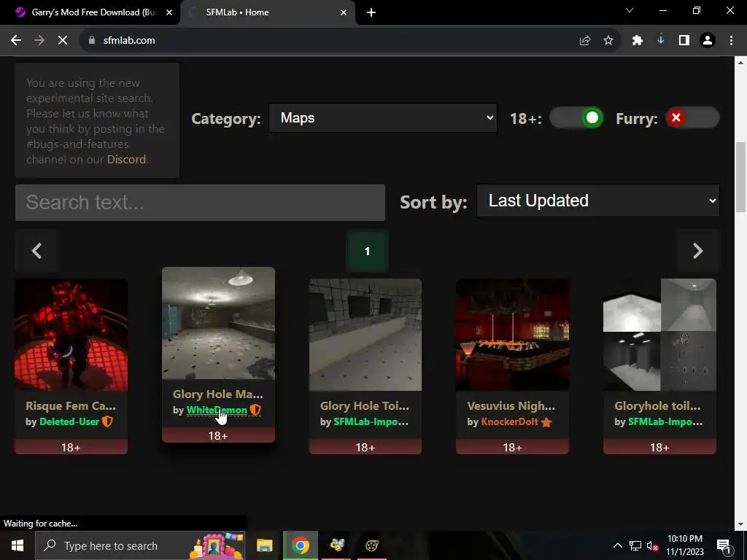This screenshot has height=560, width=747.
Task: Open the palette icon taskbar app
Action: (x=372, y=545)
